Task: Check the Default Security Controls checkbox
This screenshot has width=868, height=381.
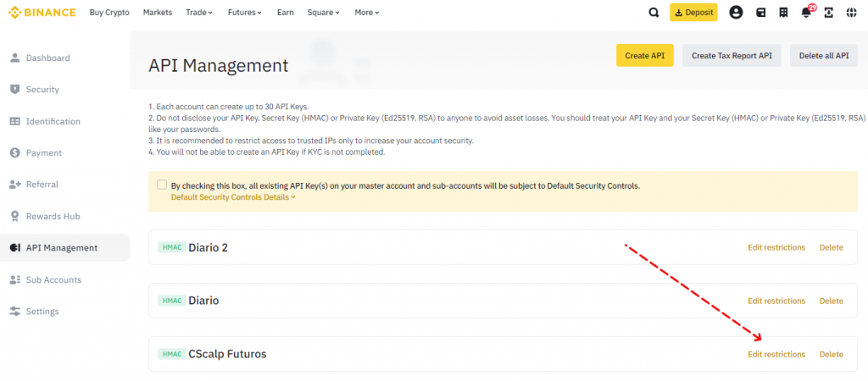Action: pos(162,185)
